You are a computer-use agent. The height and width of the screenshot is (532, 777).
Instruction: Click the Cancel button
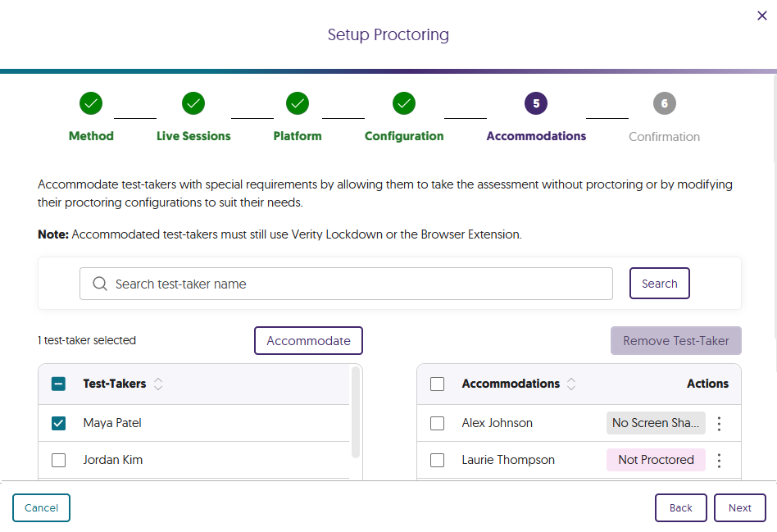coord(41,507)
